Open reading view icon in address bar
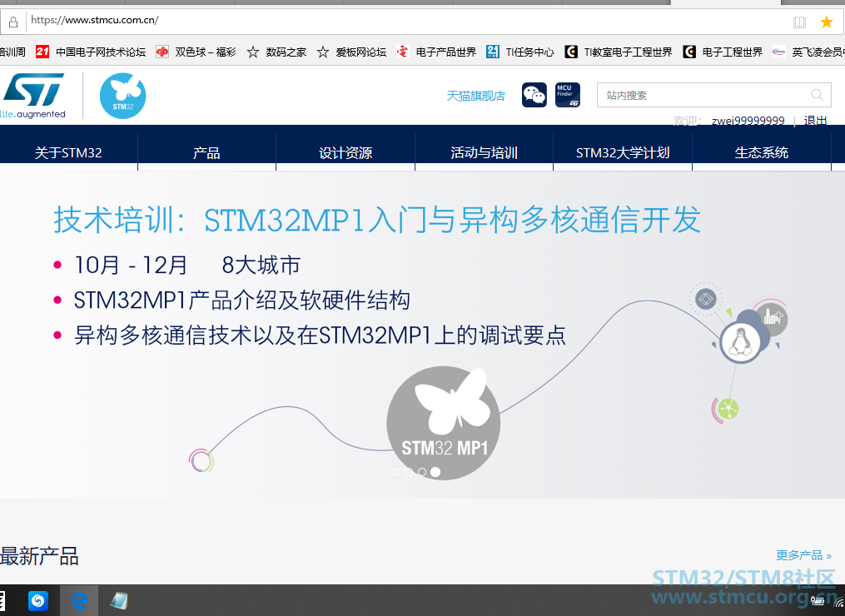The image size is (845, 616). pos(800,22)
